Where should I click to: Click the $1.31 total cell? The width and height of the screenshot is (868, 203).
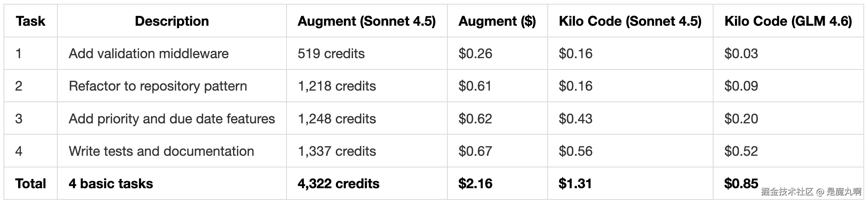[x=630, y=184]
